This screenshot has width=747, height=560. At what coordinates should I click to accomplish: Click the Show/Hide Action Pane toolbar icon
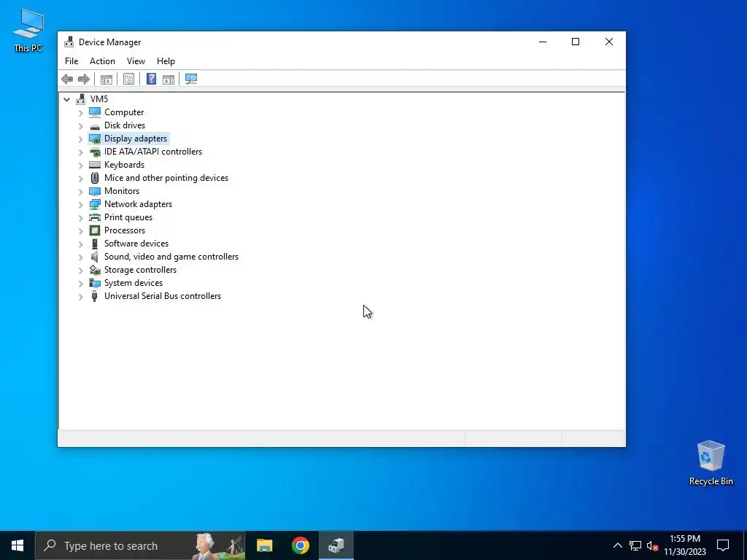169,79
